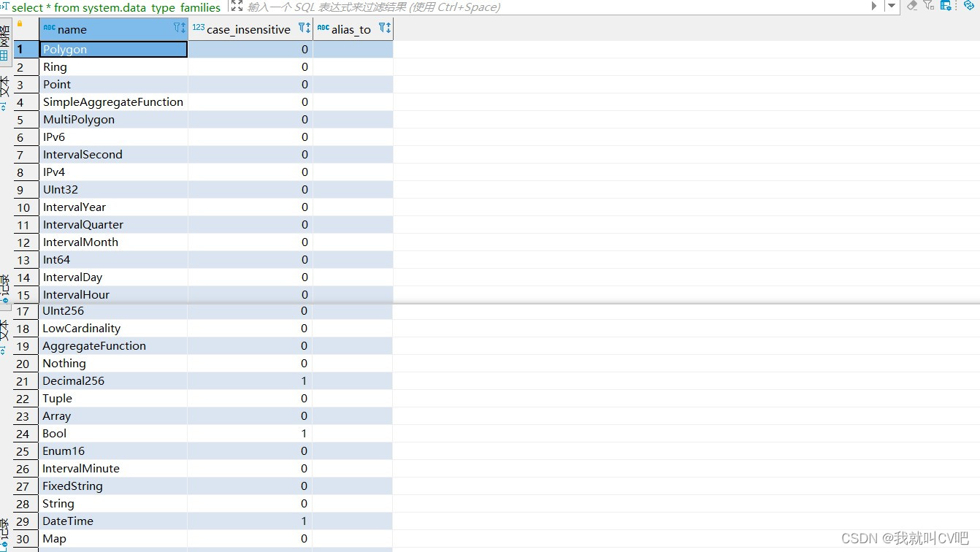980x552 pixels.
Task: Click case_insensitive value 0 in Tuple row
Action: coord(250,399)
